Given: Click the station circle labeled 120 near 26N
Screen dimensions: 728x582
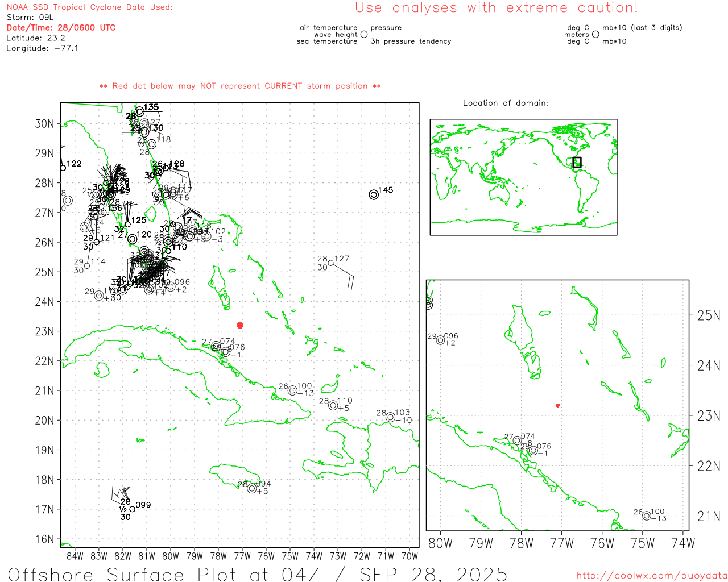Looking at the screenshot, I should [132, 239].
